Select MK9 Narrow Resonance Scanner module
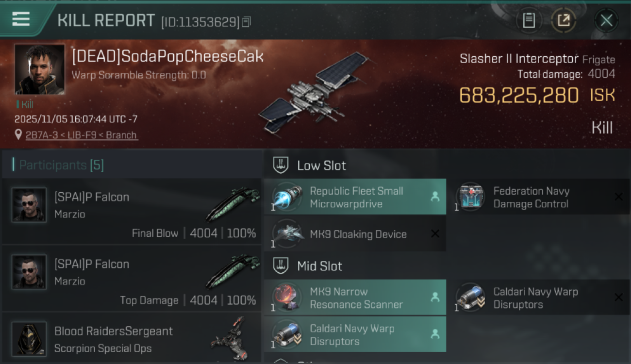Screen dimensions: 631x364 point(355,297)
